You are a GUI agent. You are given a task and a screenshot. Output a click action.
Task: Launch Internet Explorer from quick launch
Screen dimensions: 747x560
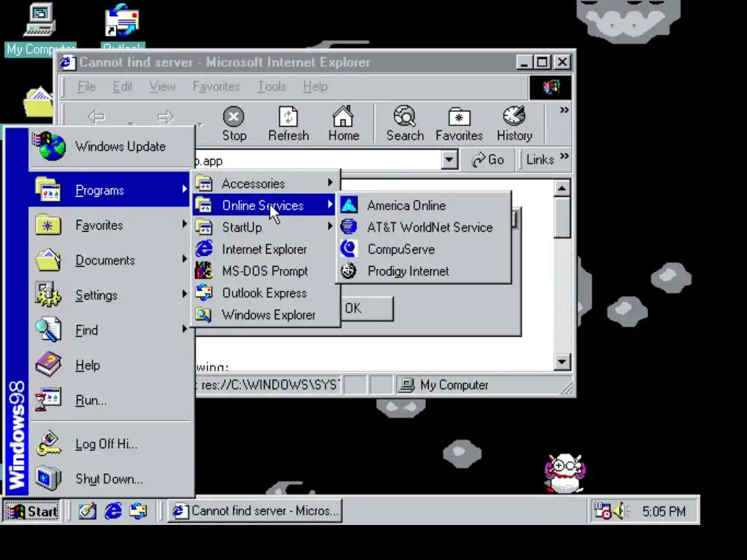tap(113, 511)
